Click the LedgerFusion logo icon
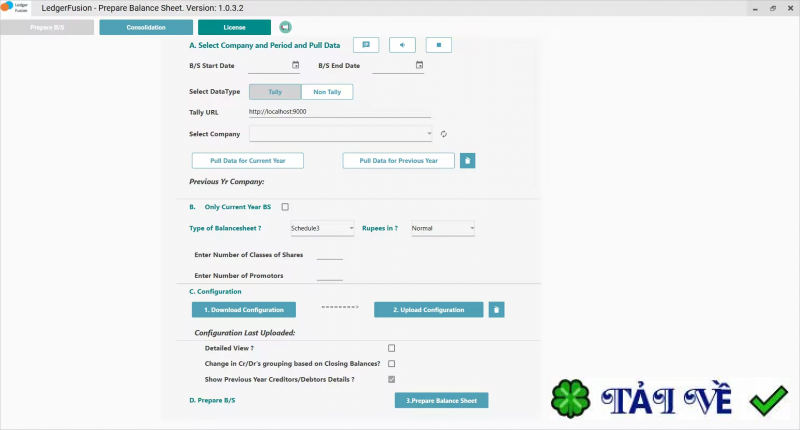 click(15, 8)
